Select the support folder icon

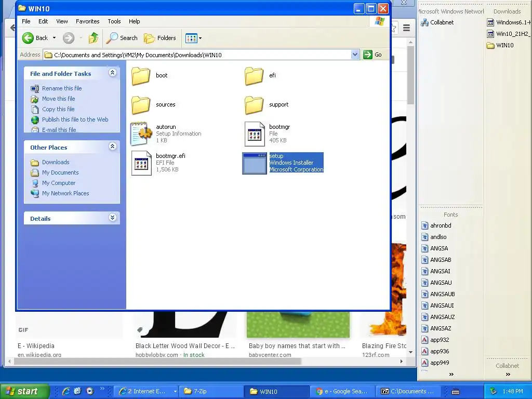[254, 105]
